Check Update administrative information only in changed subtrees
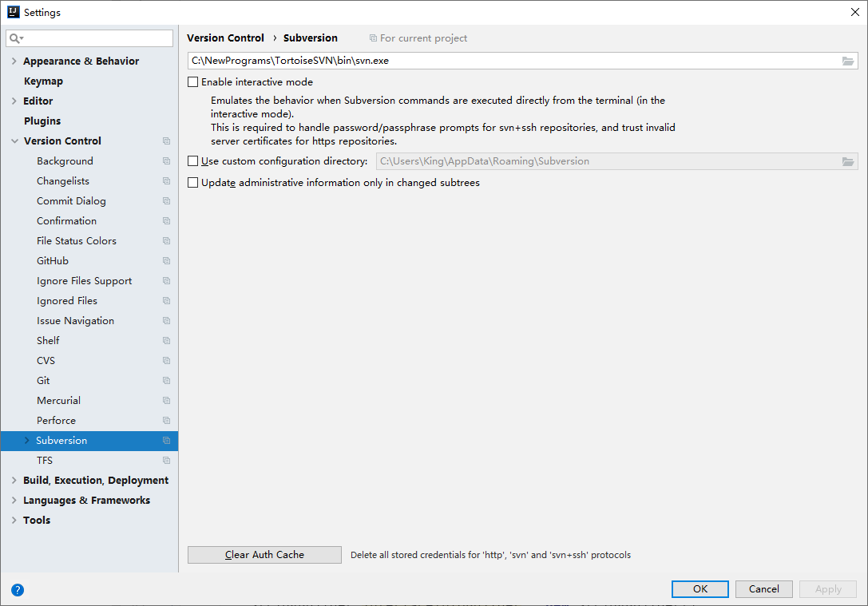The height and width of the screenshot is (606, 868). (192, 183)
